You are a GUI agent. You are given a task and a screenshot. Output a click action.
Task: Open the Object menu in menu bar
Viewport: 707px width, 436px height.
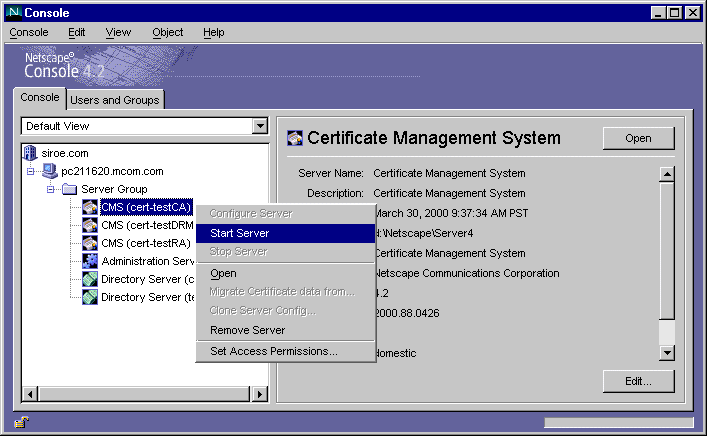tap(167, 32)
